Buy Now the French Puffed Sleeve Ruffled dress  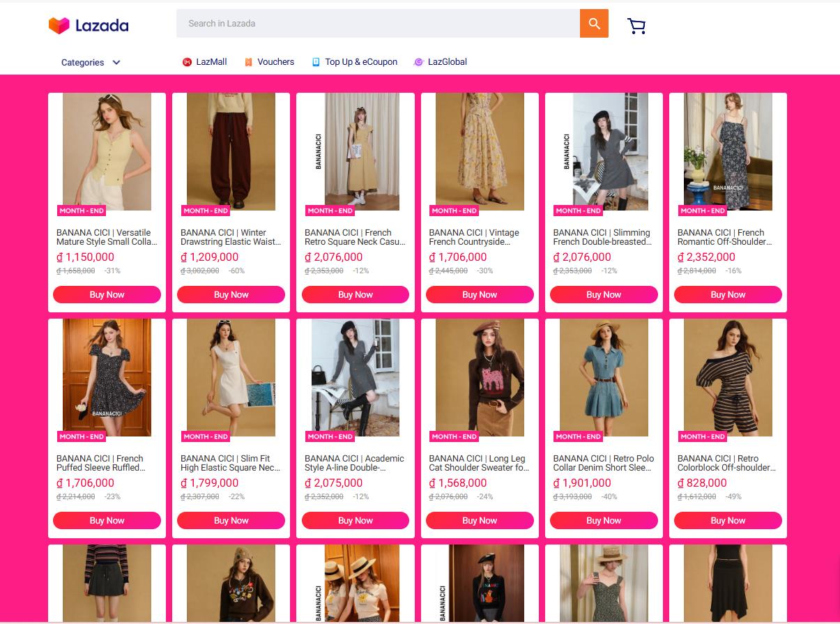click(x=107, y=521)
